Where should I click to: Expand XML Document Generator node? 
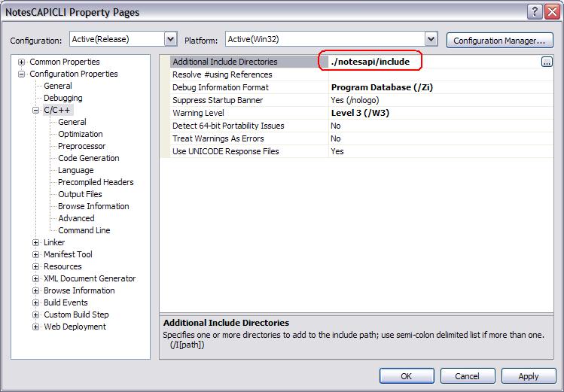tap(35, 279)
